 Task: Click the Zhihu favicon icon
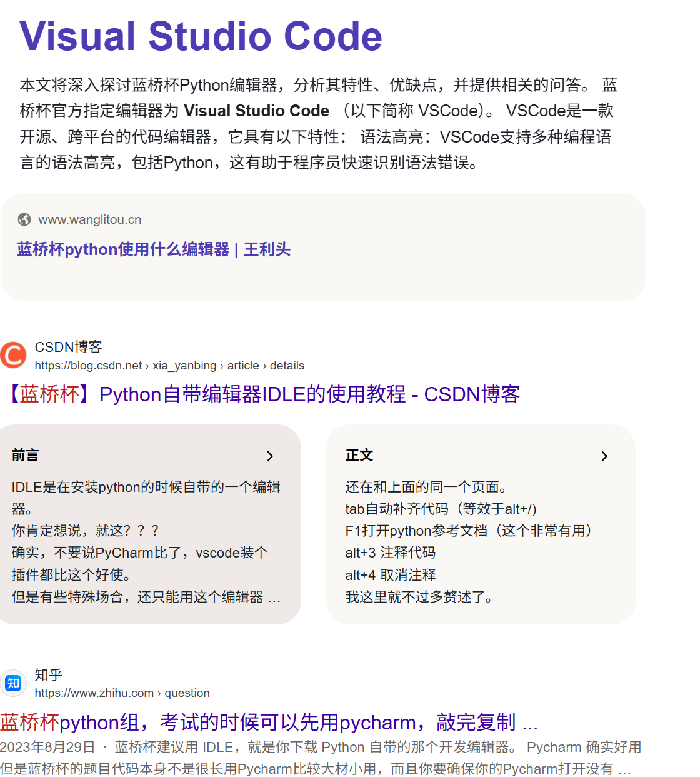click(x=13, y=683)
